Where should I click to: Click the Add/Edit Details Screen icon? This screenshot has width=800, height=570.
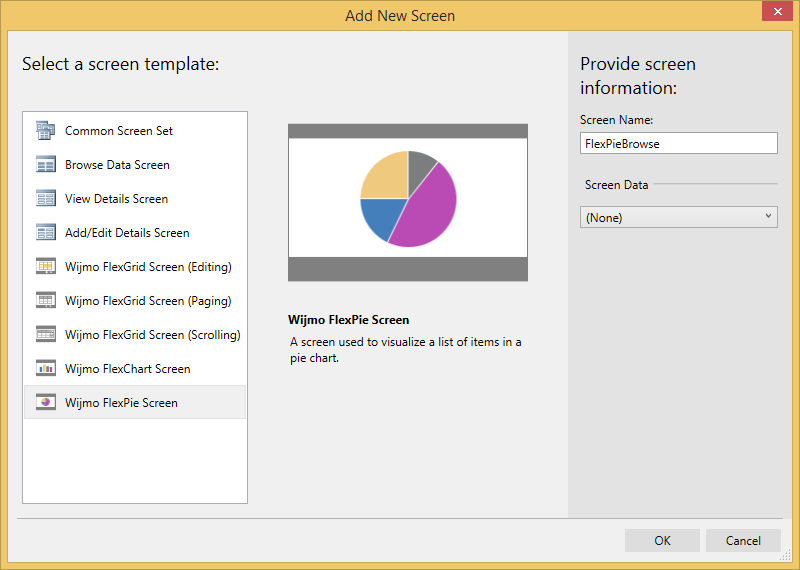(x=45, y=233)
